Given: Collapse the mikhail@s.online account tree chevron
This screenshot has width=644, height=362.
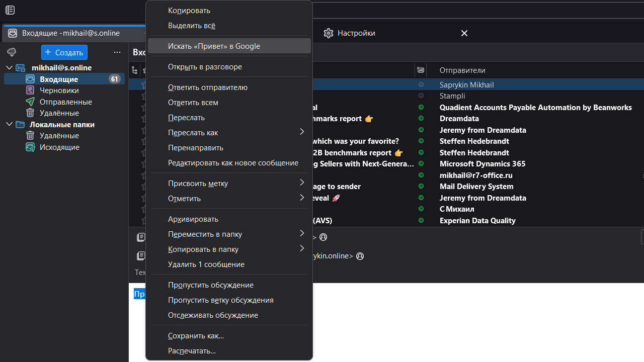Looking at the screenshot, I should pos(9,68).
